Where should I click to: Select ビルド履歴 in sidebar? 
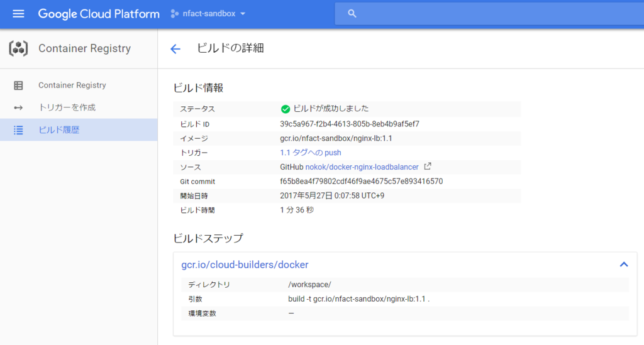[x=79, y=130]
